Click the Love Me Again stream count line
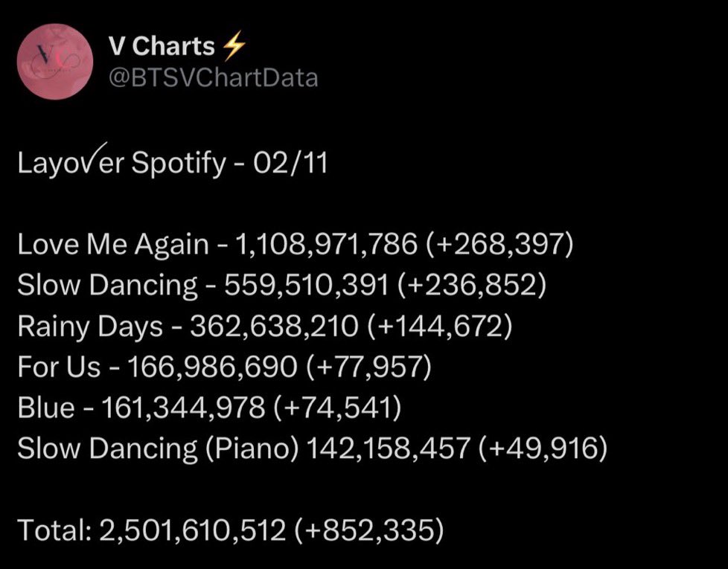Image resolution: width=728 pixels, height=569 pixels. coord(296,244)
